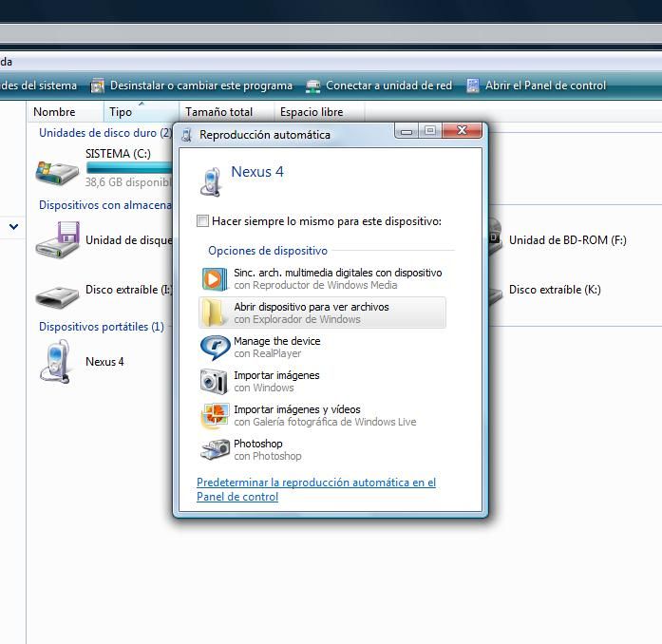The height and width of the screenshot is (644, 662).
Task: Click the Abrir el Panel de control icon
Action: [x=473, y=85]
